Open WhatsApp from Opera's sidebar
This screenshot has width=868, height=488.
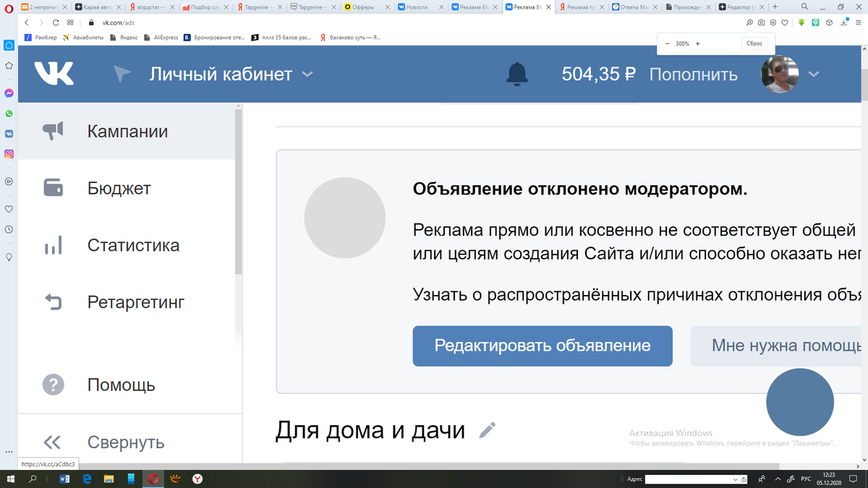[x=8, y=113]
